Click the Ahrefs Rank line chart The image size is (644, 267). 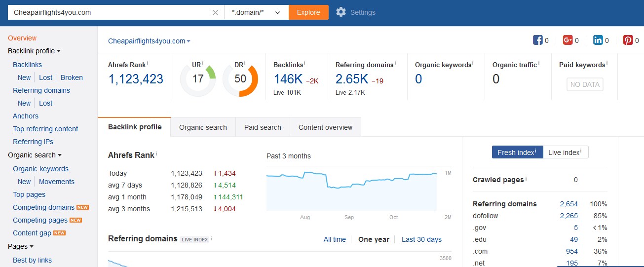click(x=351, y=190)
